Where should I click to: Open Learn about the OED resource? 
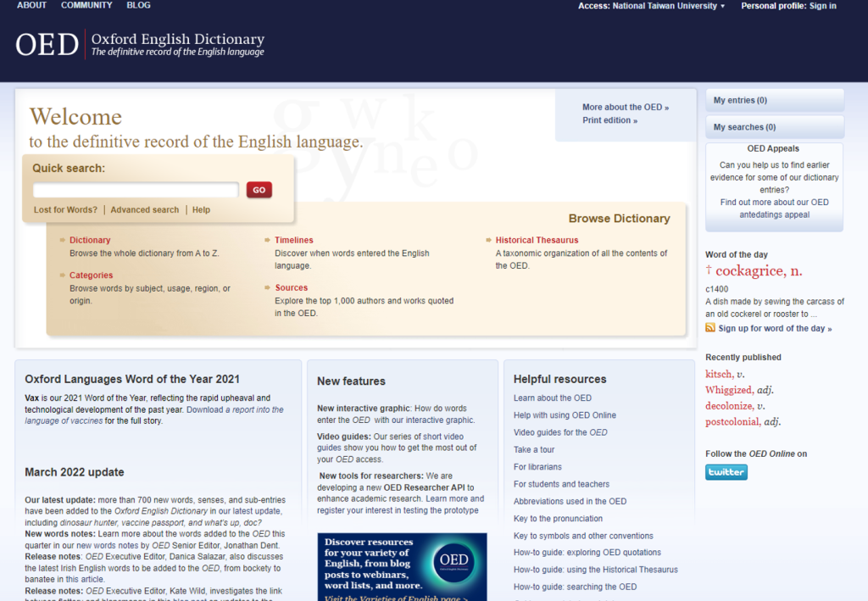click(x=553, y=398)
